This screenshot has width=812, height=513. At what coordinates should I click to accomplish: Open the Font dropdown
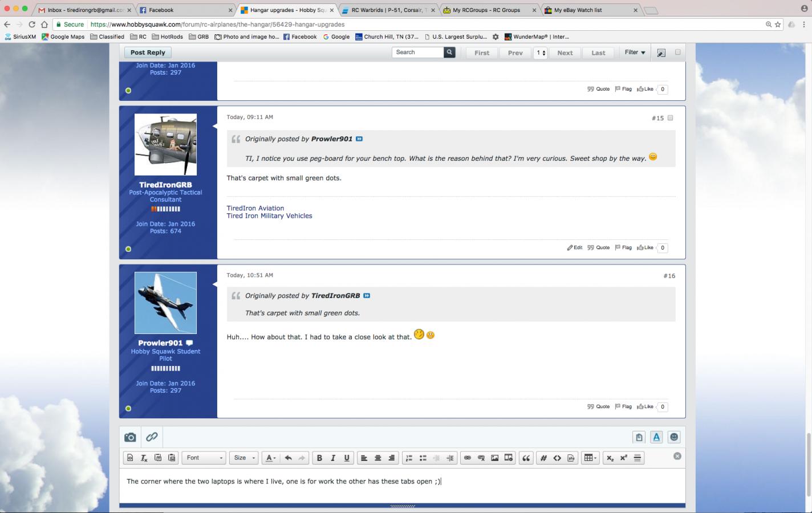[205, 458]
